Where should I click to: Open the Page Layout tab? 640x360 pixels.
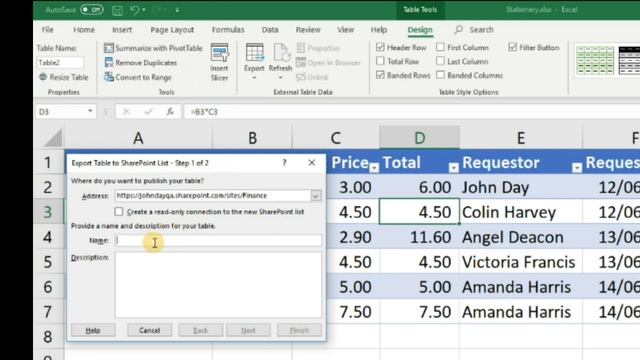(172, 29)
